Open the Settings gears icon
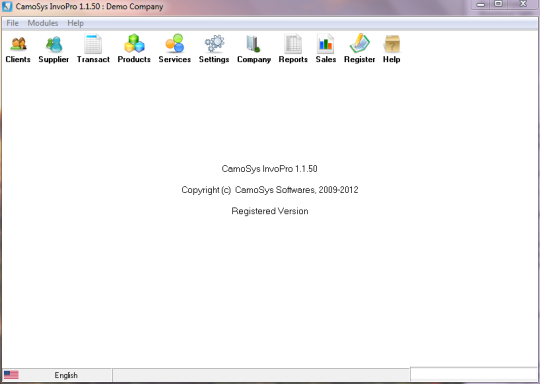The width and height of the screenshot is (540, 384). coord(214,43)
